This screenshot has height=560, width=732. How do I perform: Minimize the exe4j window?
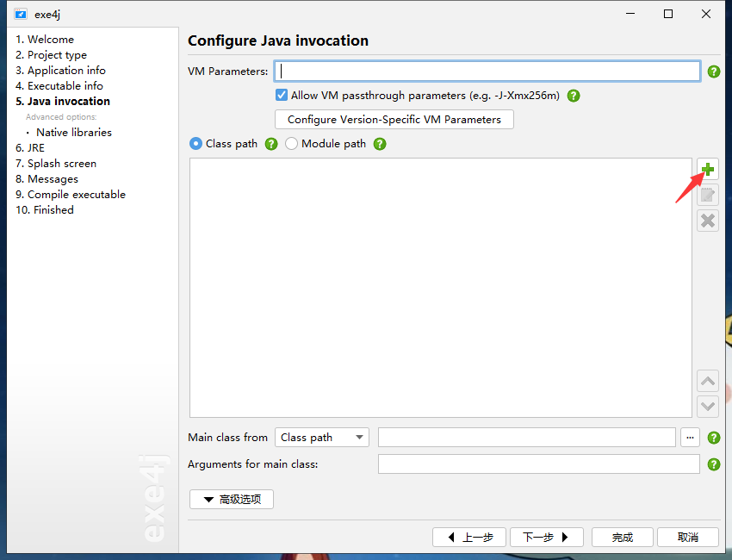click(x=630, y=14)
